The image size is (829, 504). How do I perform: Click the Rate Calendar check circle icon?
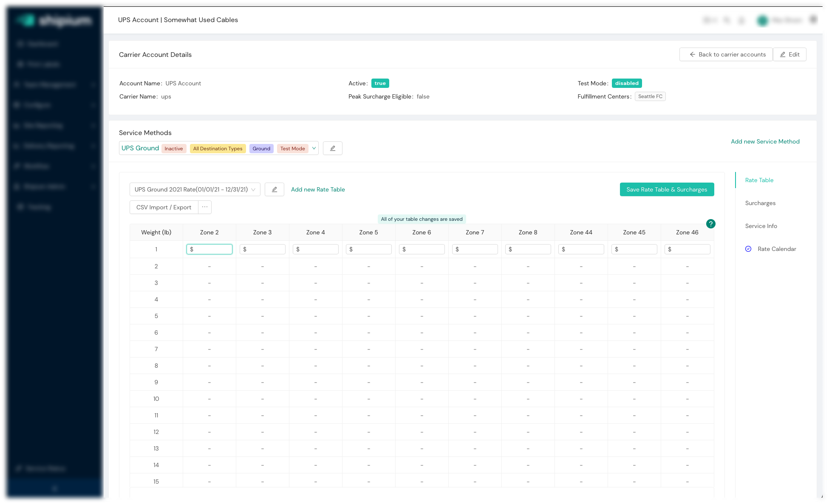pyautogui.click(x=748, y=249)
